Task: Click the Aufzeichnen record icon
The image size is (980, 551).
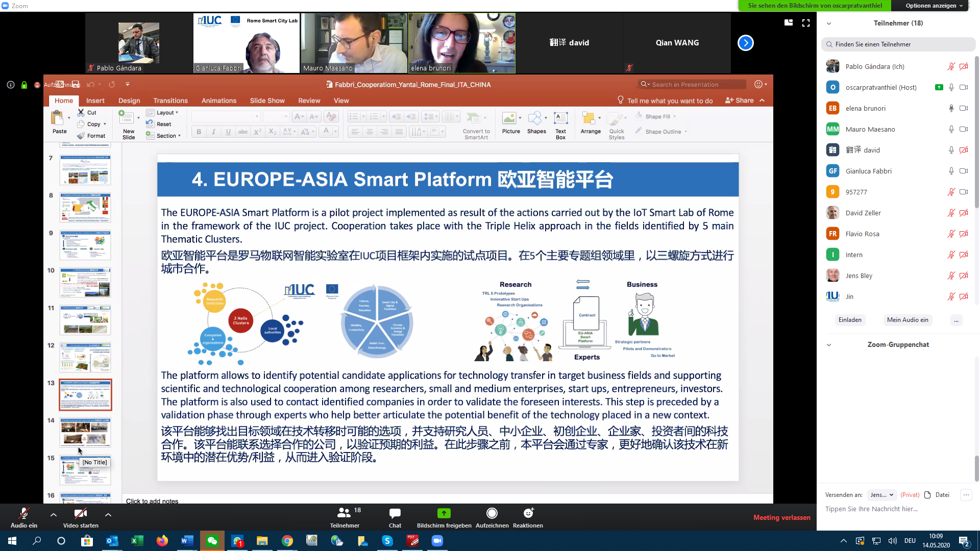Action: click(x=492, y=513)
